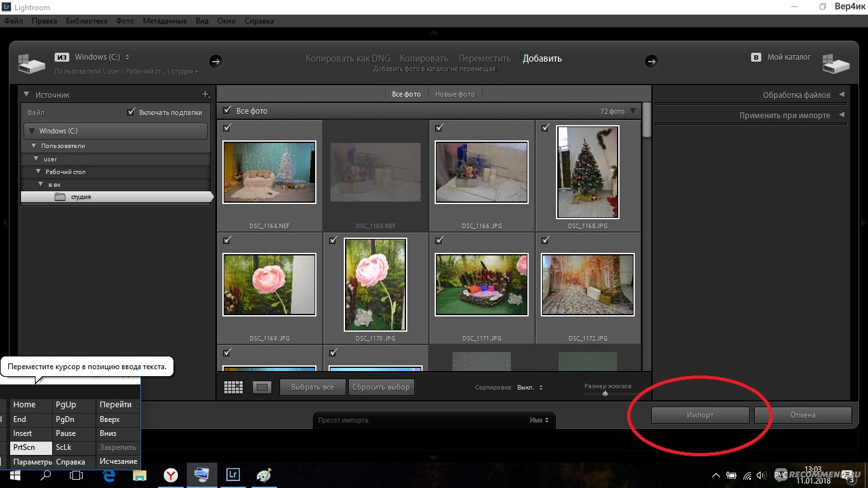The image size is (868, 488).
Task: Open the Windows Start menu
Action: click(x=15, y=475)
